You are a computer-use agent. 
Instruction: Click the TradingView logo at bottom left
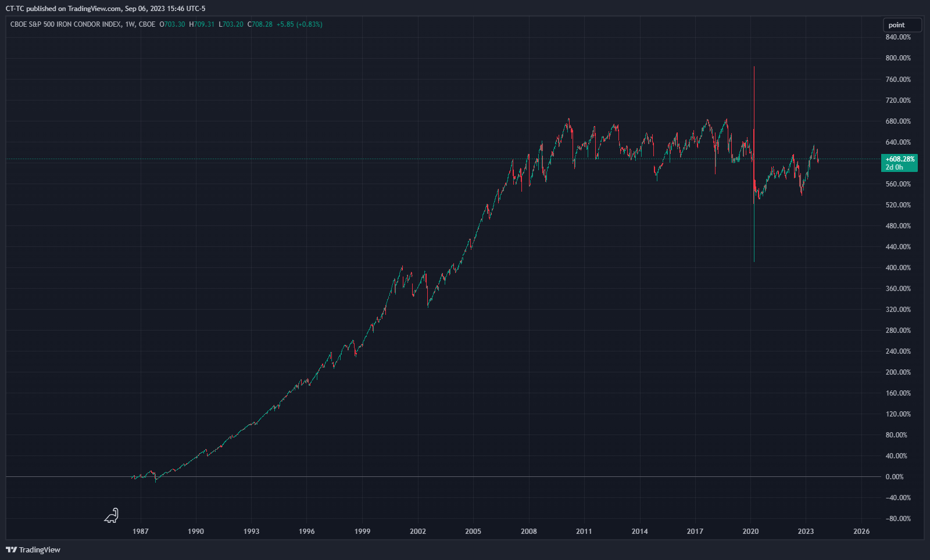(x=33, y=550)
